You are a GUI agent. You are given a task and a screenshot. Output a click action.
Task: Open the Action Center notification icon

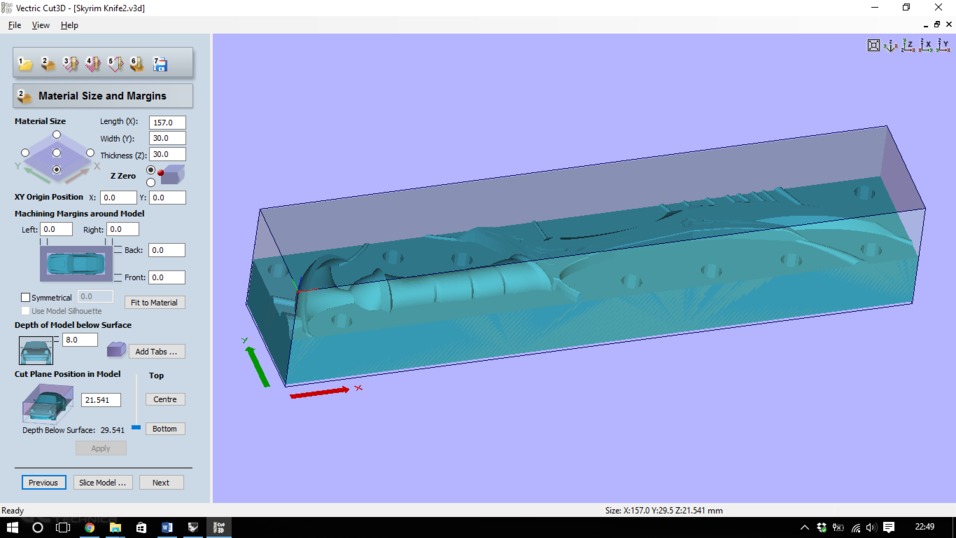coord(889,528)
